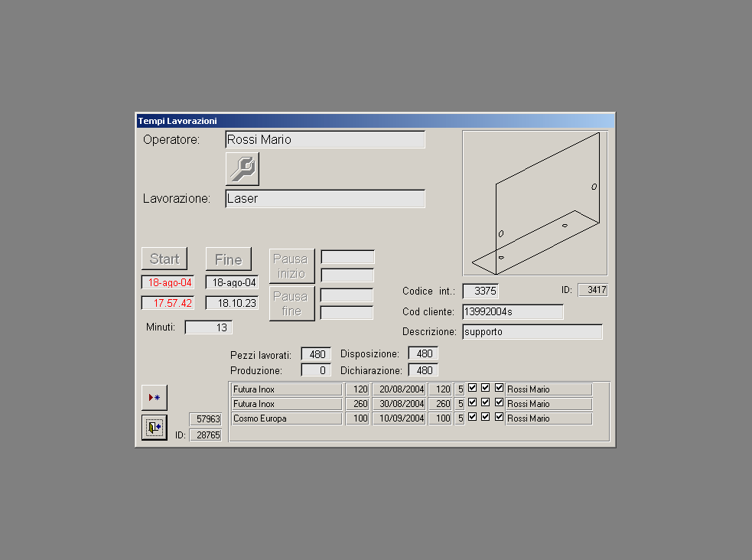Click the wrench icon button under Operatore
The image size is (752, 560).
click(243, 169)
